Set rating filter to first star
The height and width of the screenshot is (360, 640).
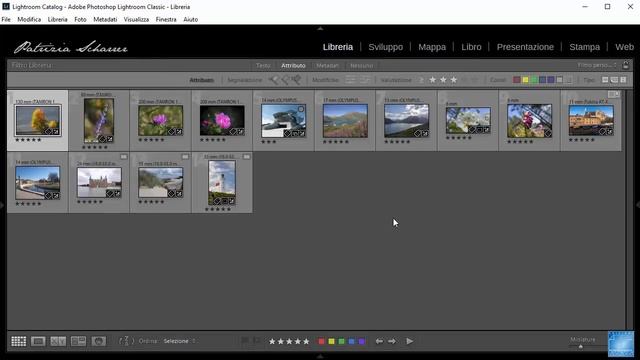[433, 80]
